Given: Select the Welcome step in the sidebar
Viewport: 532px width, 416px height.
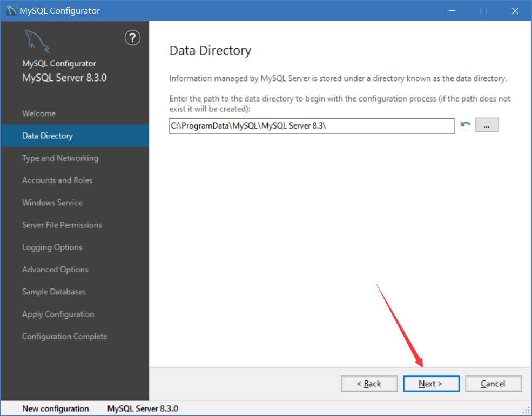Looking at the screenshot, I should click(39, 113).
